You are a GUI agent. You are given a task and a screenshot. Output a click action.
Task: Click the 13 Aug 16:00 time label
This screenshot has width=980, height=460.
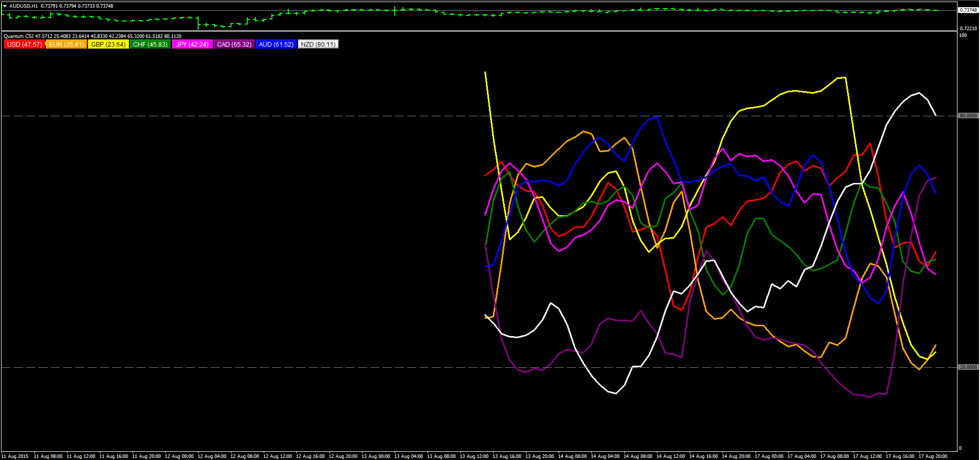coord(507,456)
